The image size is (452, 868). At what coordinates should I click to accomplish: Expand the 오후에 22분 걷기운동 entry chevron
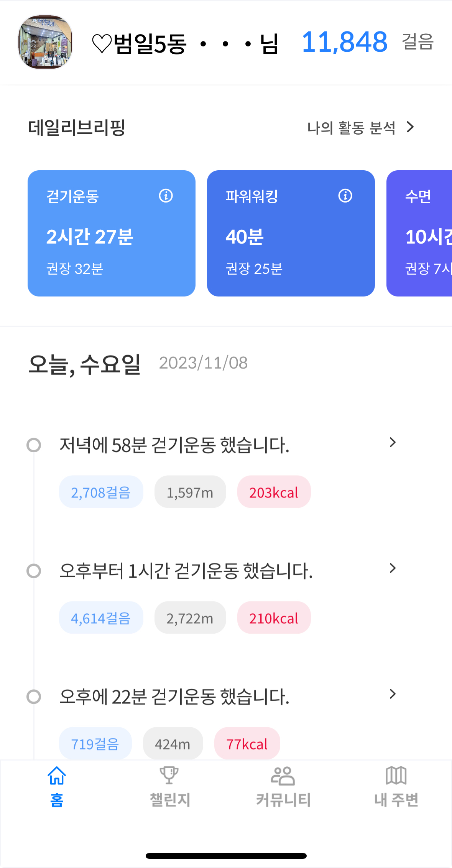point(392,694)
